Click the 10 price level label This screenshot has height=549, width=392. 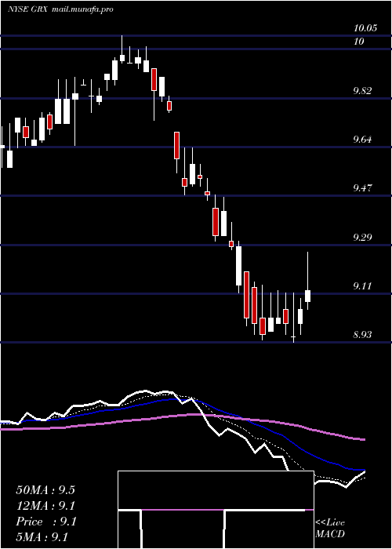tap(359, 42)
